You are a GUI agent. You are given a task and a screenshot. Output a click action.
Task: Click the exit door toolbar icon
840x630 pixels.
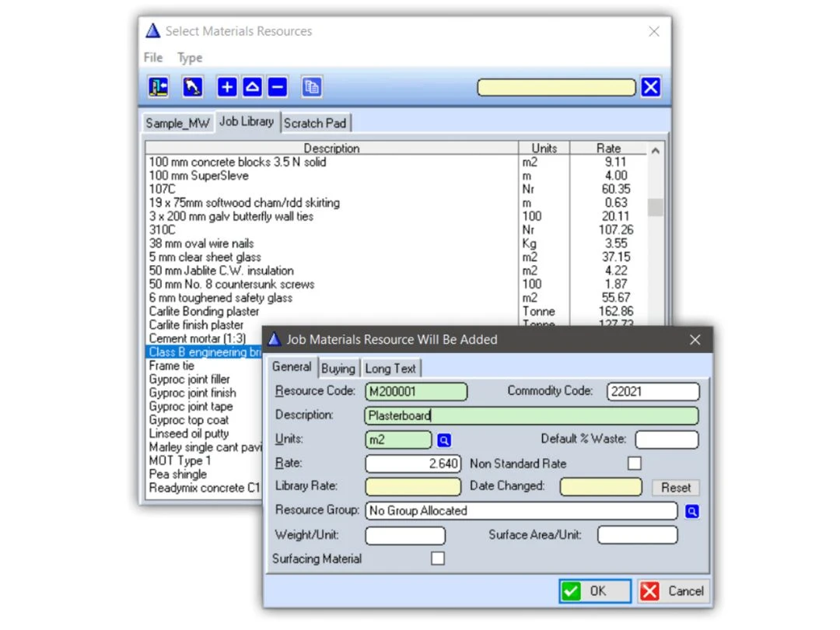click(159, 87)
